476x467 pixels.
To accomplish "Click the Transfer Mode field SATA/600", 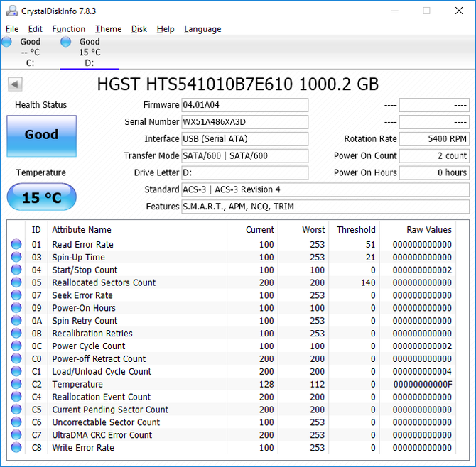I will pos(244,156).
